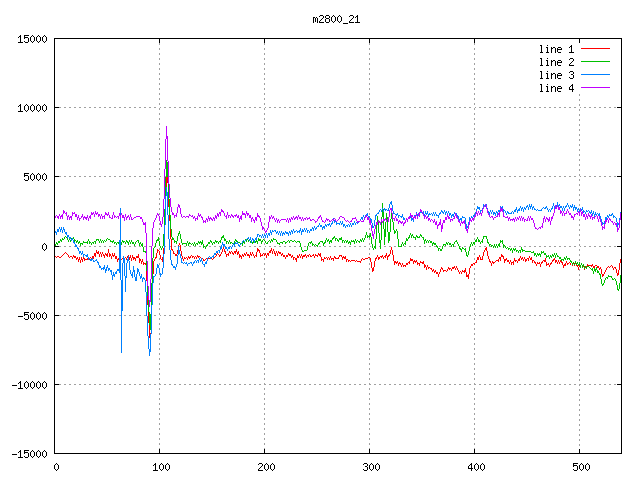Select the 300 x-axis tick label

click(x=370, y=467)
